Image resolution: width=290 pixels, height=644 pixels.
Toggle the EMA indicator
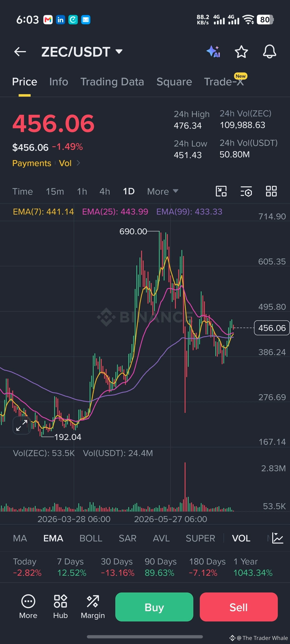tap(53, 538)
